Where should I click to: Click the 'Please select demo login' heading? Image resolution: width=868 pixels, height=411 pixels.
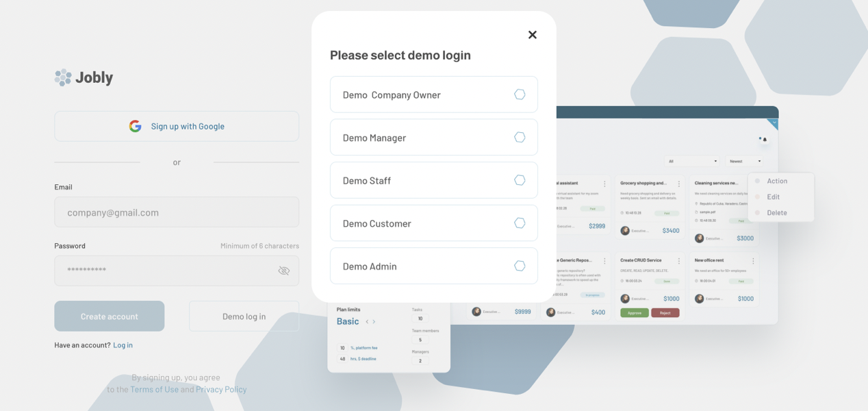click(400, 55)
